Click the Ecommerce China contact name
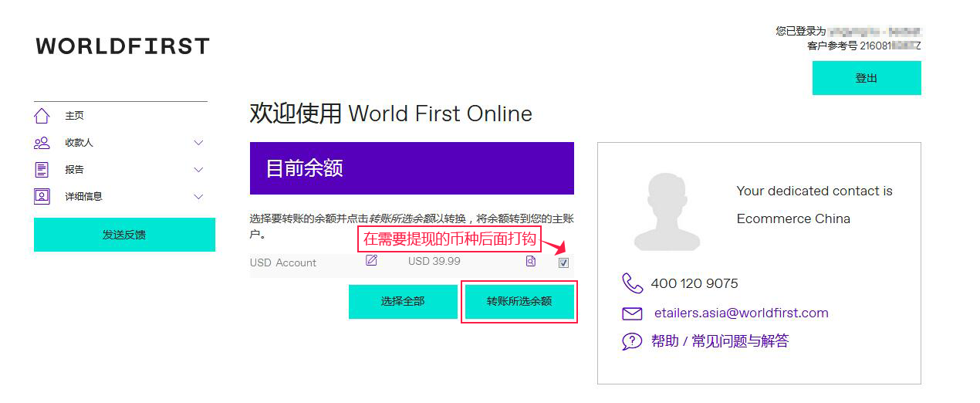980x403 pixels. 793,218
